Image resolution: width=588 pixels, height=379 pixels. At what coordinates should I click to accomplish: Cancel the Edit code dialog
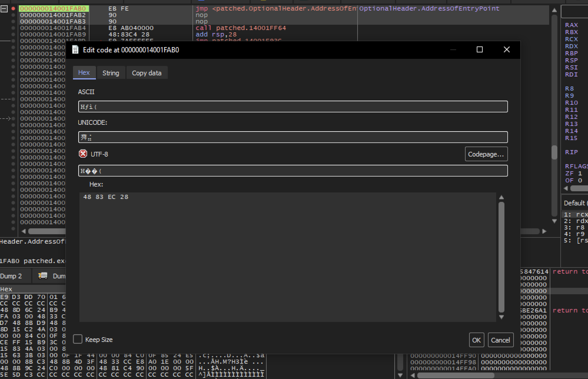pyautogui.click(x=500, y=340)
